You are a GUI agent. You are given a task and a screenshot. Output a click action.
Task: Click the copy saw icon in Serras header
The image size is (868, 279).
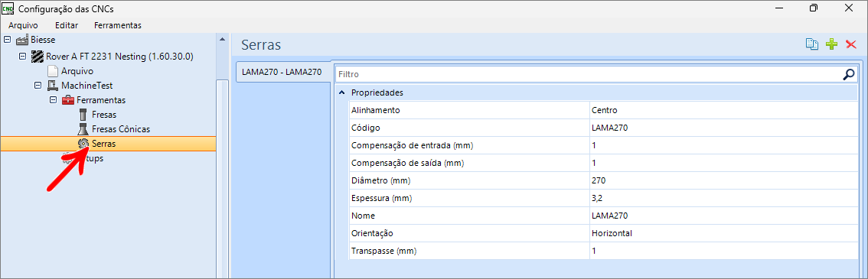(x=811, y=45)
